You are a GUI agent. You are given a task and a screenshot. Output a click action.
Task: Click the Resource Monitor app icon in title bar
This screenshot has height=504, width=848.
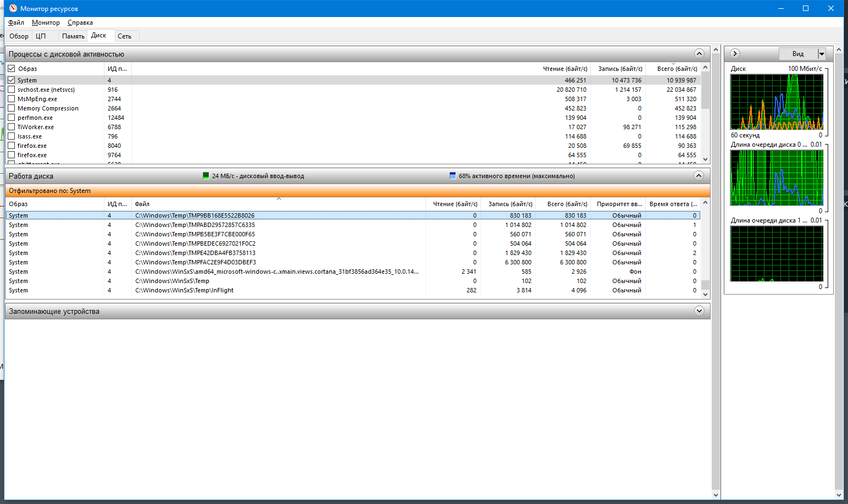pyautogui.click(x=13, y=8)
